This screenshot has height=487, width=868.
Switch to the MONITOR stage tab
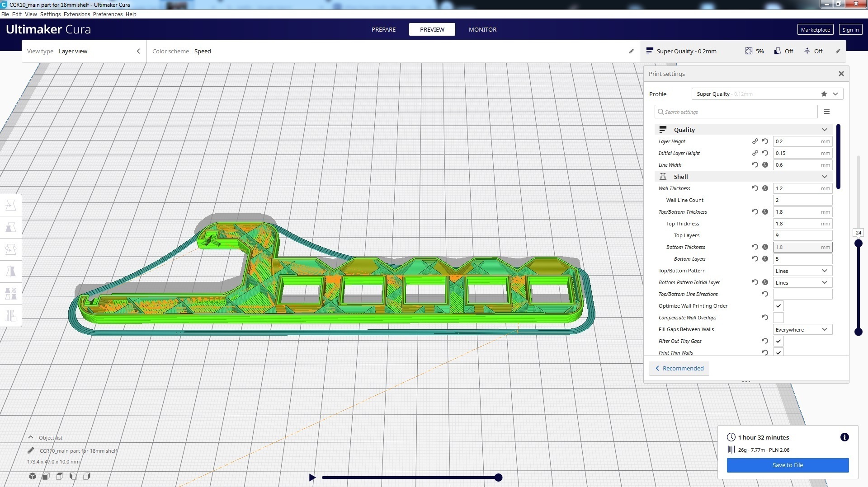click(x=482, y=29)
